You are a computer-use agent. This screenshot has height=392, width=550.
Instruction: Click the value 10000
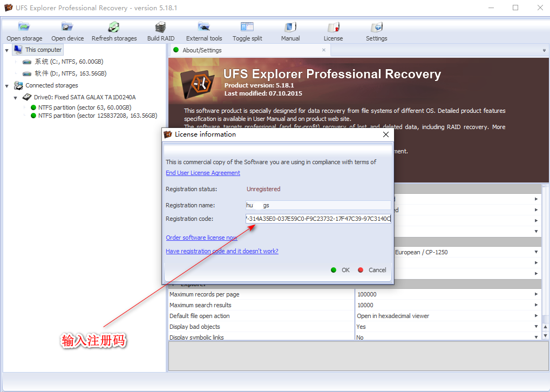click(x=365, y=305)
